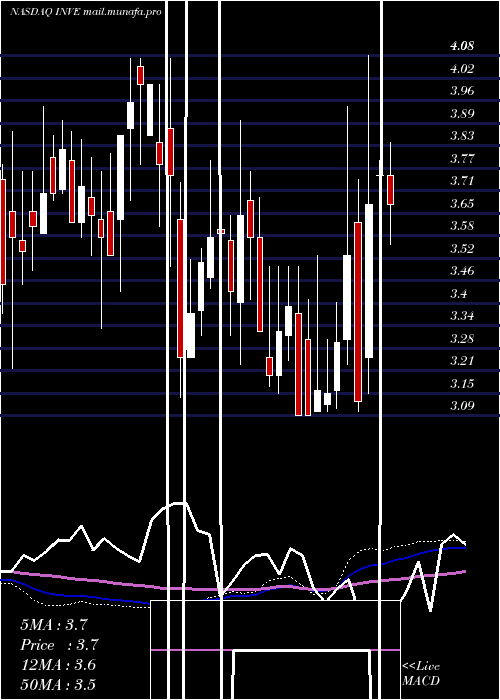This screenshot has width=500, height=700.
Task: Click the 3.4 price axis label
Action: point(459,293)
